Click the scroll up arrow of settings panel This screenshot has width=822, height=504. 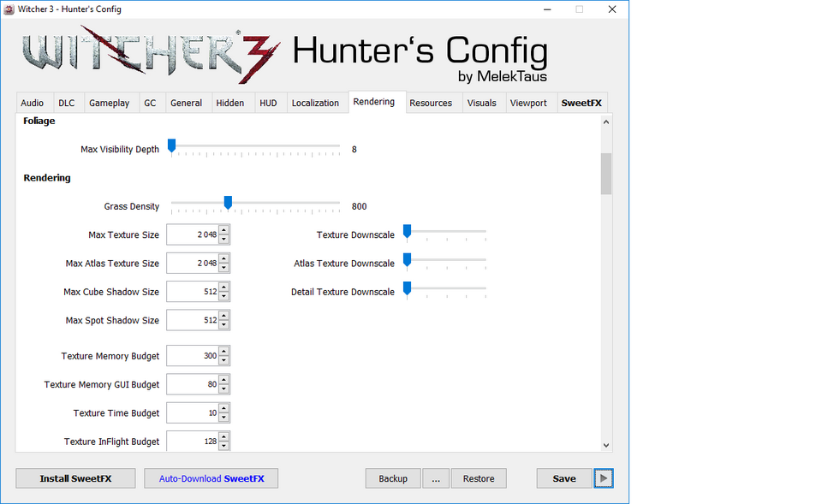click(x=606, y=122)
